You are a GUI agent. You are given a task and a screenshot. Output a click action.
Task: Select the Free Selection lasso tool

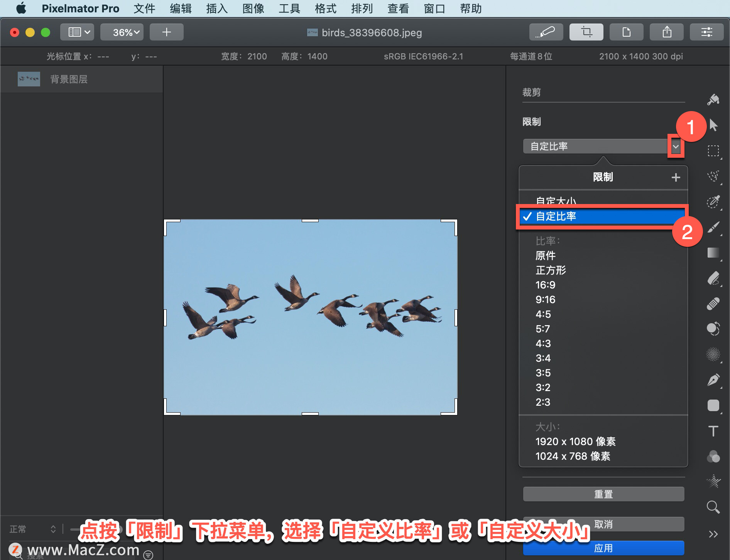pyautogui.click(x=713, y=176)
